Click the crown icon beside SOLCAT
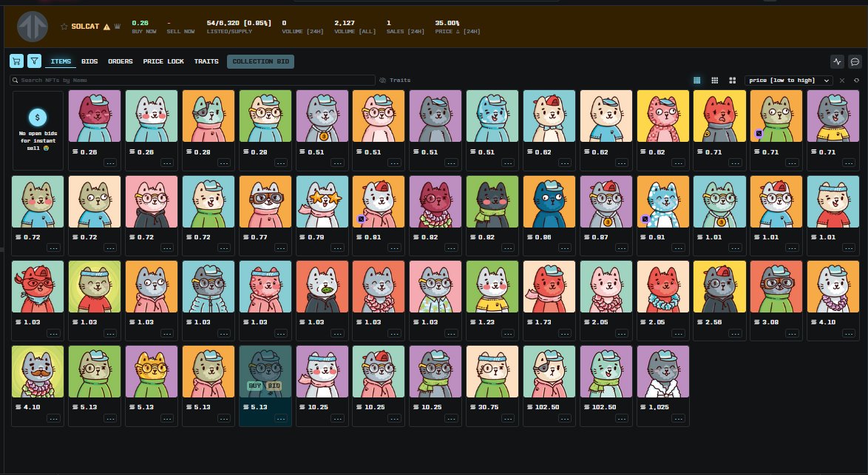Viewport: 868px width, 475px height. [118, 27]
